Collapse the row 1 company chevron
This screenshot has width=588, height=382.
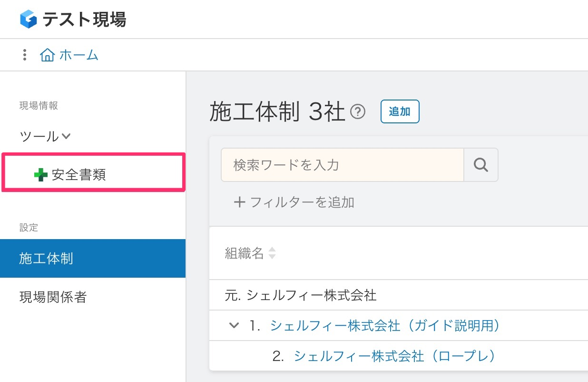pos(233,325)
